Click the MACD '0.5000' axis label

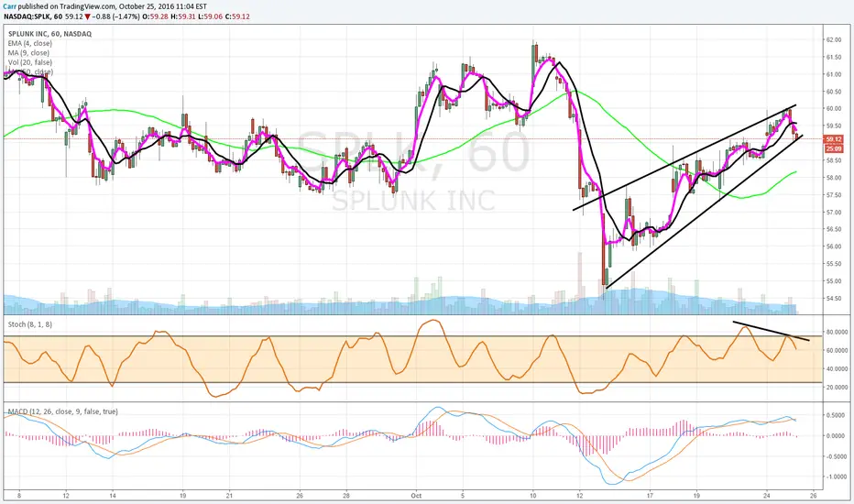point(836,415)
